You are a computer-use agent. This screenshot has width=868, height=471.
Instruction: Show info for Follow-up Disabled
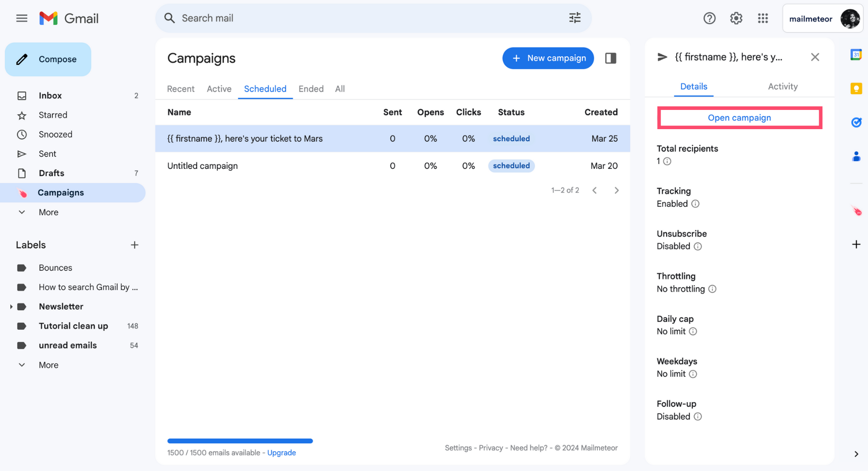[698, 416]
